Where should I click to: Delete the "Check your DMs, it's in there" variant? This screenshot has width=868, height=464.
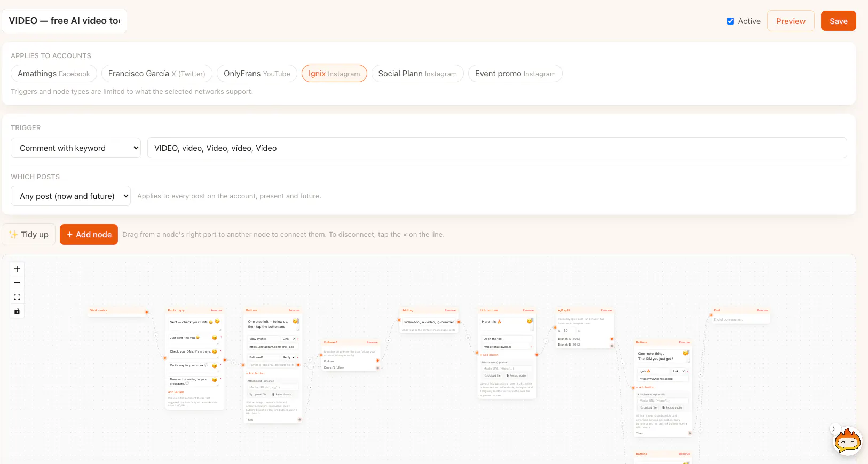click(x=220, y=350)
